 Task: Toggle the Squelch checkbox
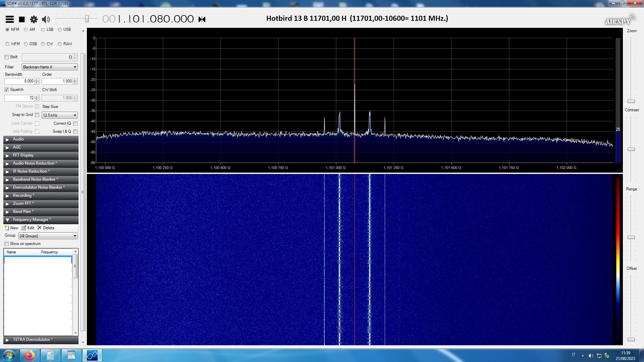click(x=6, y=90)
